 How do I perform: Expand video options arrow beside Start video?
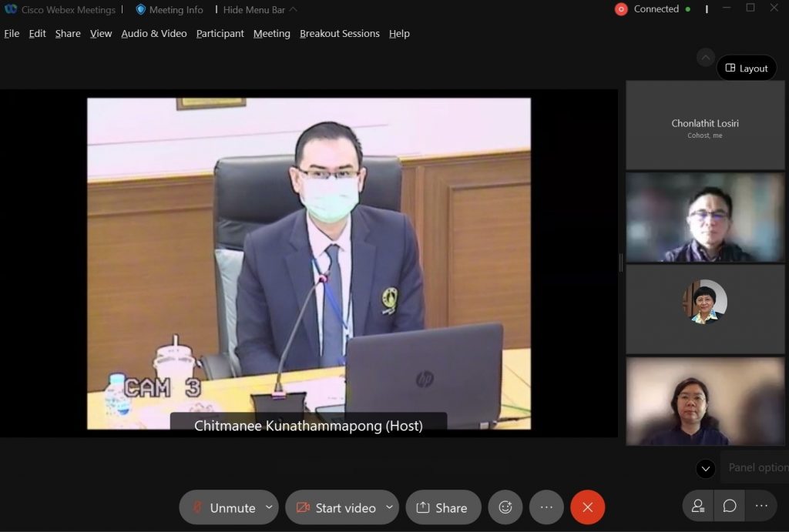click(389, 507)
